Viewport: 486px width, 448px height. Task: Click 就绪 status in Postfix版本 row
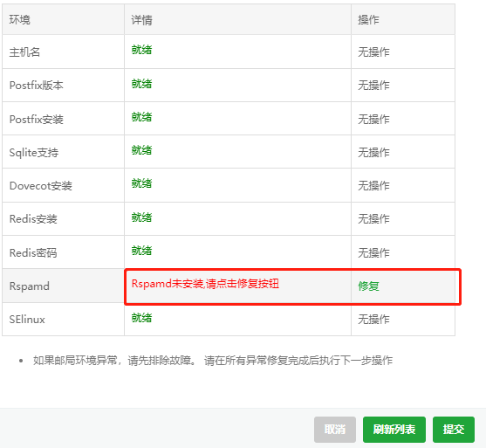tap(141, 84)
